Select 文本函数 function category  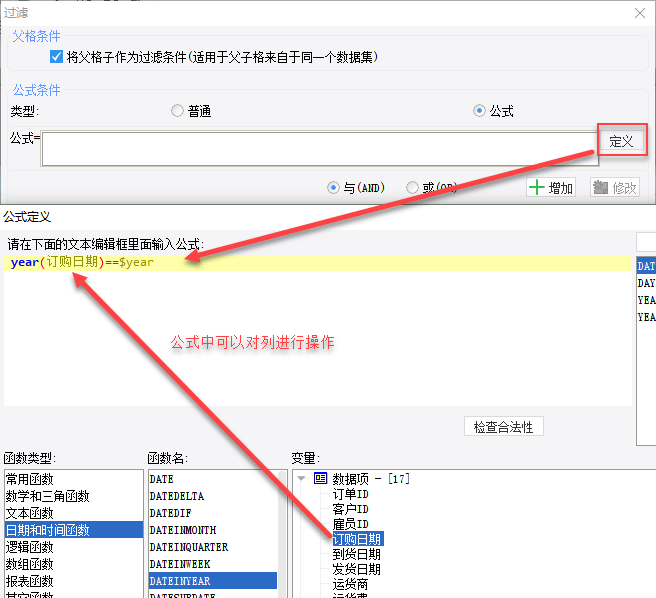(x=74, y=513)
